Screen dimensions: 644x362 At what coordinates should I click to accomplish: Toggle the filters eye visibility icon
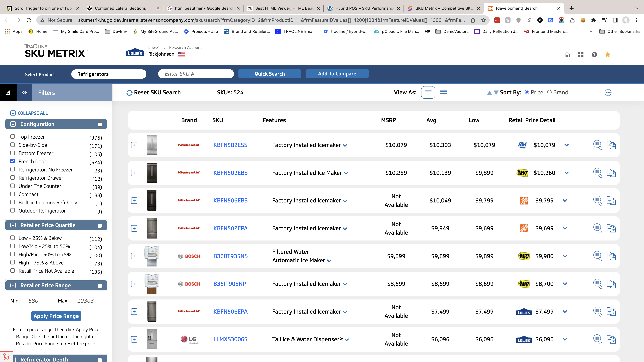coord(24,93)
